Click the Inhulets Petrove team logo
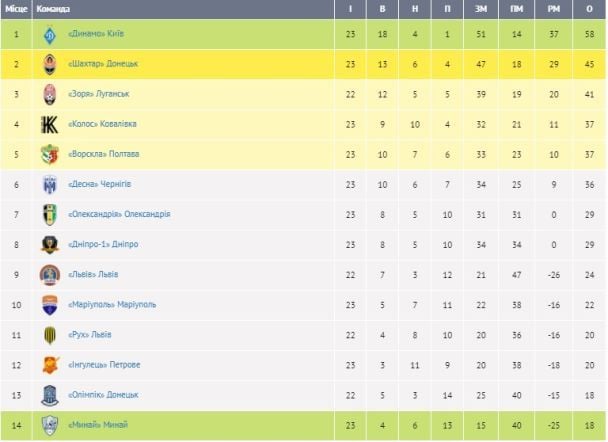 [x=48, y=365]
